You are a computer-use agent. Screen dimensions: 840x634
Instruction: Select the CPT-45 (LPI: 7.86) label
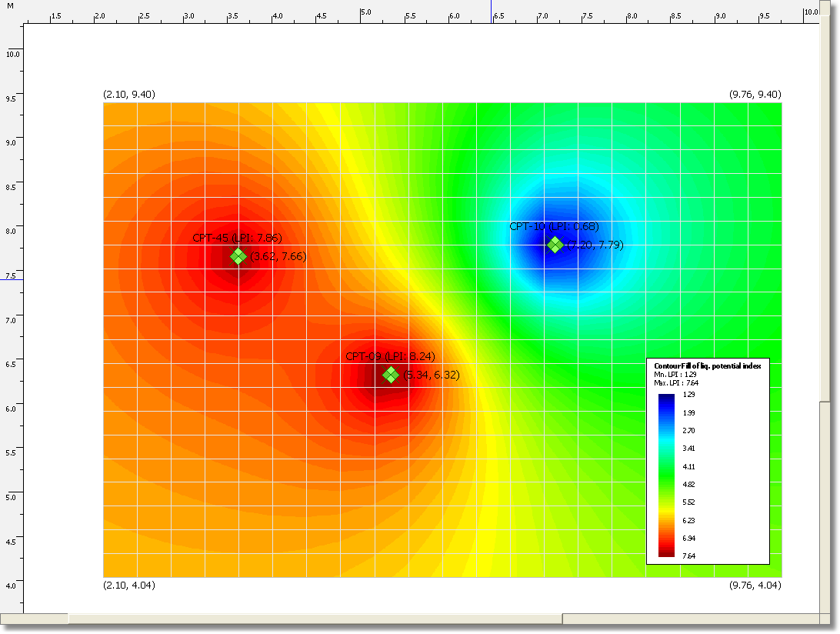pos(237,239)
